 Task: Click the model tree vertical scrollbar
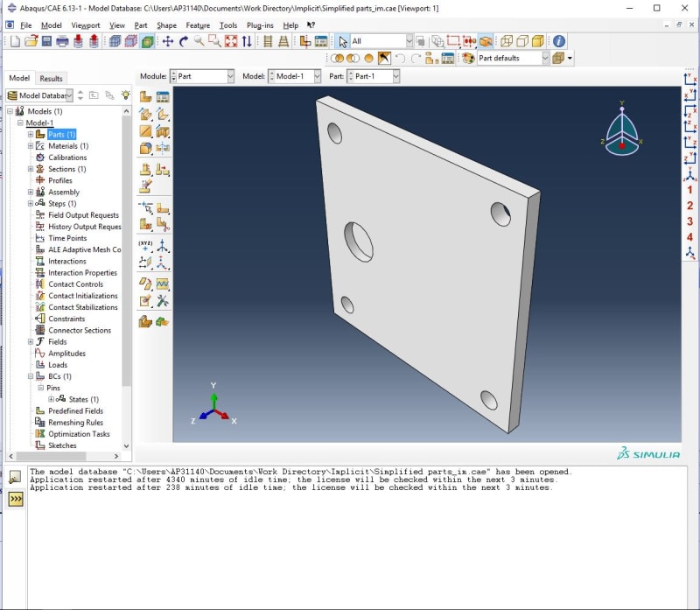(x=126, y=250)
